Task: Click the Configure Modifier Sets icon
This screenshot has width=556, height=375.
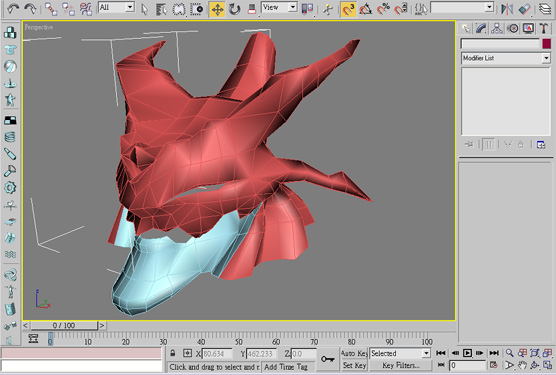Action: [x=541, y=145]
